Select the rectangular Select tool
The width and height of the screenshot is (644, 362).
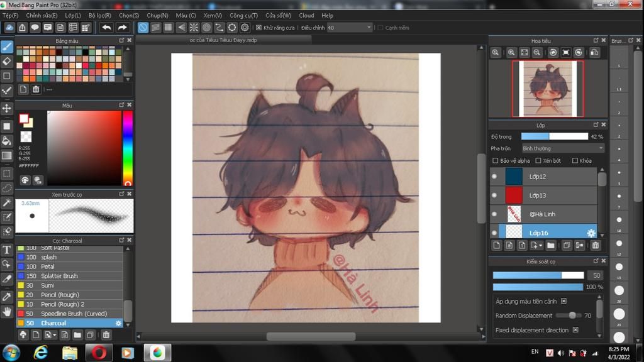click(x=7, y=173)
